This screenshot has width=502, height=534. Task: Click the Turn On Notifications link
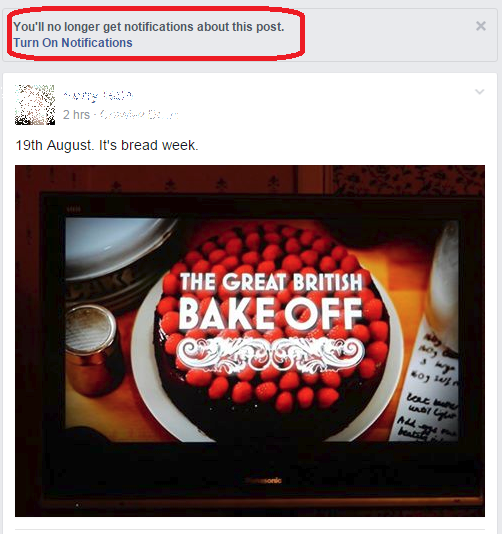coord(73,43)
